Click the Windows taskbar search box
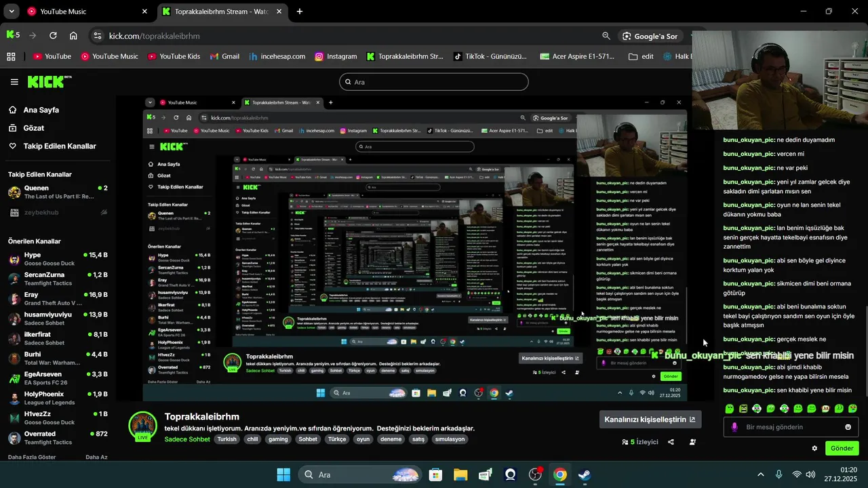 361,474
